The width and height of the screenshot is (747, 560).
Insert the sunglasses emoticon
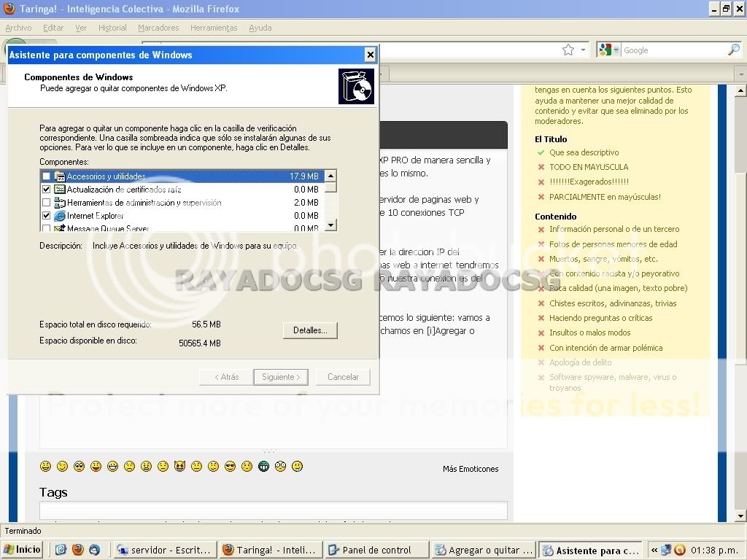pos(230,466)
